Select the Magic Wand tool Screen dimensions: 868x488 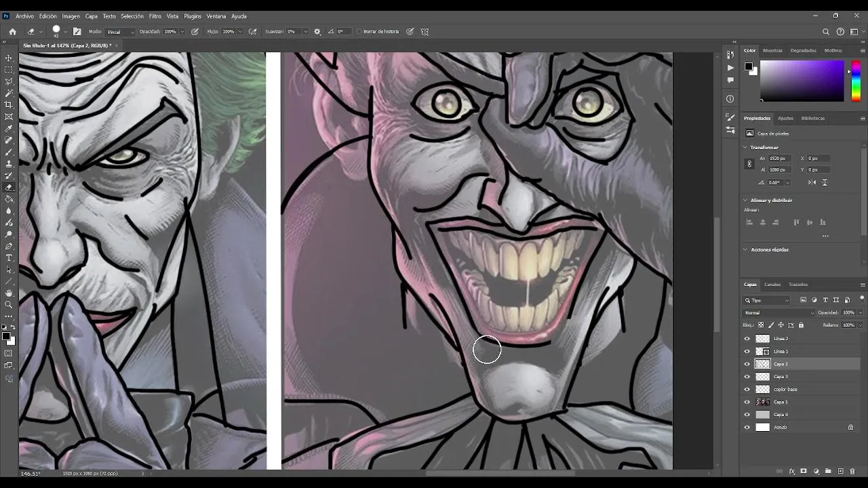click(9, 93)
